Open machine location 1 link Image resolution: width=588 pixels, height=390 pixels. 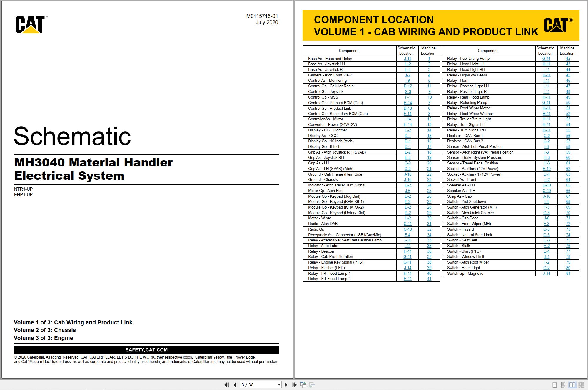click(x=429, y=59)
